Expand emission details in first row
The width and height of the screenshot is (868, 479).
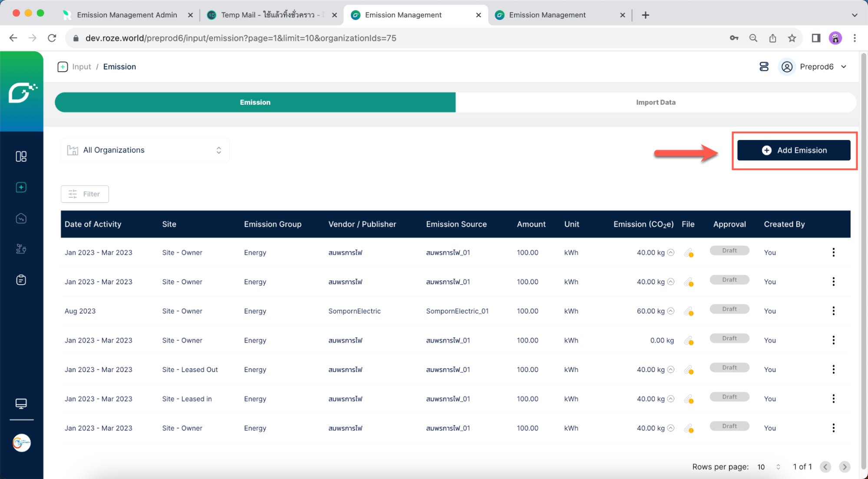[671, 253]
